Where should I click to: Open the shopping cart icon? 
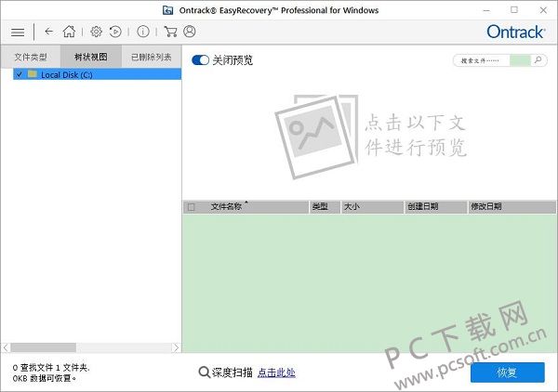tap(170, 32)
